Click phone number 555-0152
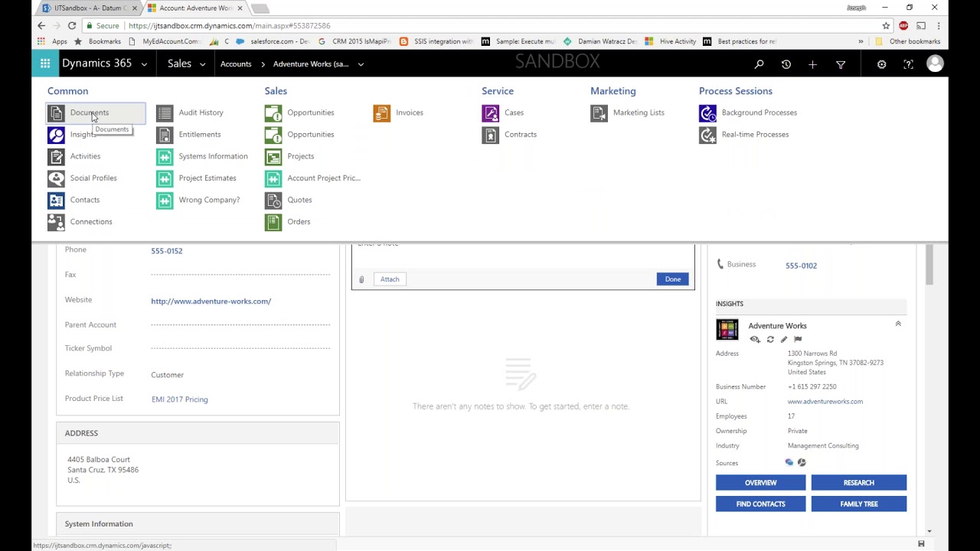The width and height of the screenshot is (980, 551). click(x=166, y=251)
